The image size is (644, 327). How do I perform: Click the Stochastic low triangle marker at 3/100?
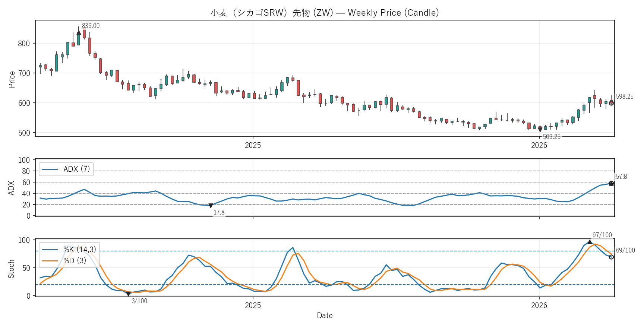click(x=128, y=294)
